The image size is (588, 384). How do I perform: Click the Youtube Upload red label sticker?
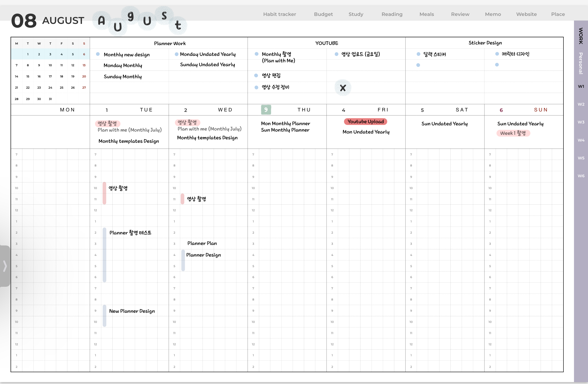pyautogui.click(x=365, y=122)
